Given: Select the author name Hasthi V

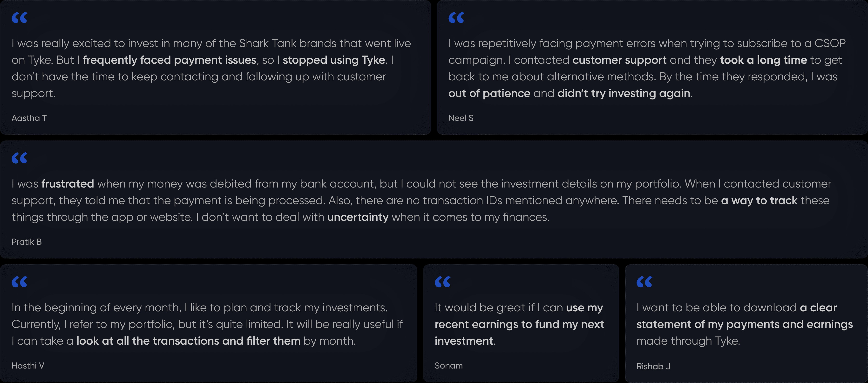Looking at the screenshot, I should pos(28,365).
